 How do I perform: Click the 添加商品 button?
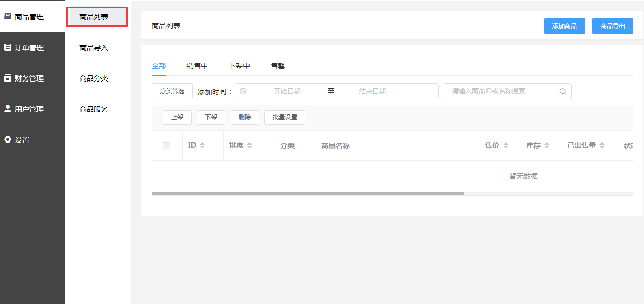(x=564, y=26)
